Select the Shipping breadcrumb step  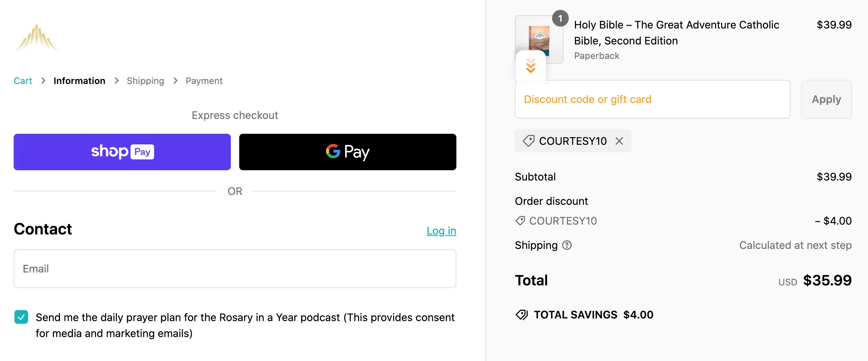coord(145,81)
